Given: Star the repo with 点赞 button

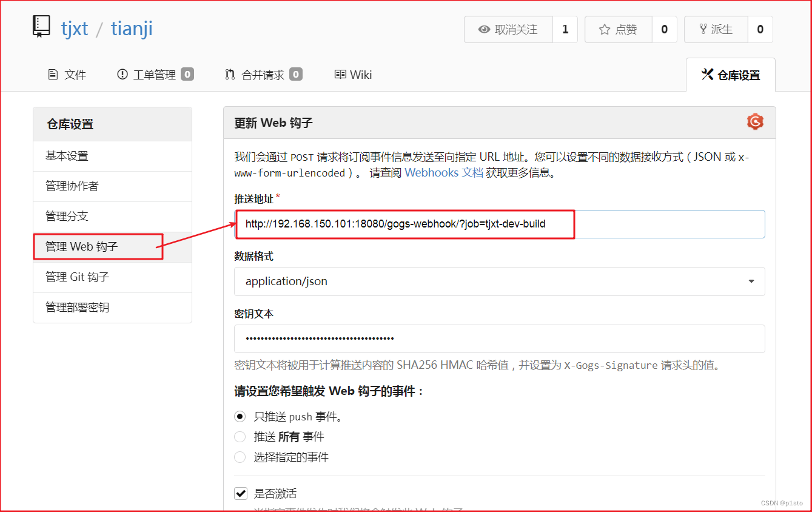Looking at the screenshot, I should (619, 29).
